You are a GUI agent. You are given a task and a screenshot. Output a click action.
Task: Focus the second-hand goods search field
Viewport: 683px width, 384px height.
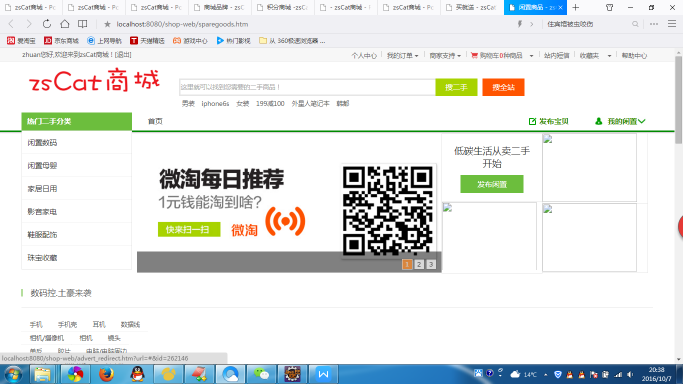[x=307, y=87]
